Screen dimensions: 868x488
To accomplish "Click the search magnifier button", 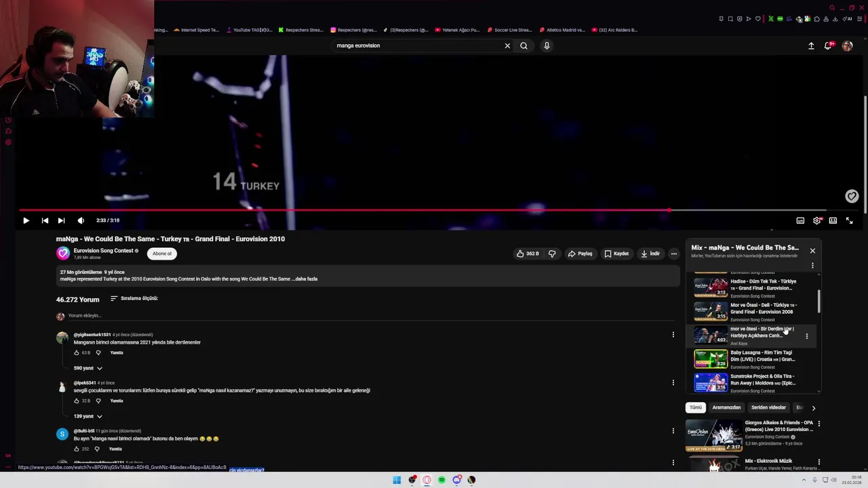I will [524, 45].
